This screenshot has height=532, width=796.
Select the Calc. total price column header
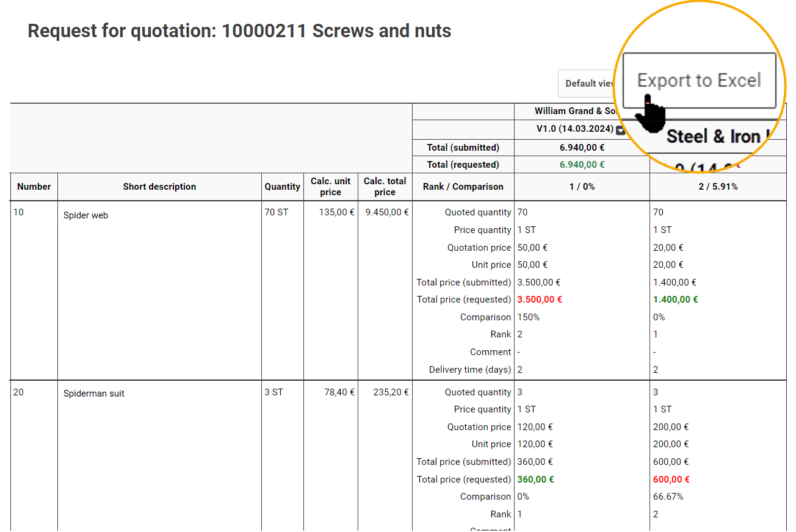tap(385, 187)
